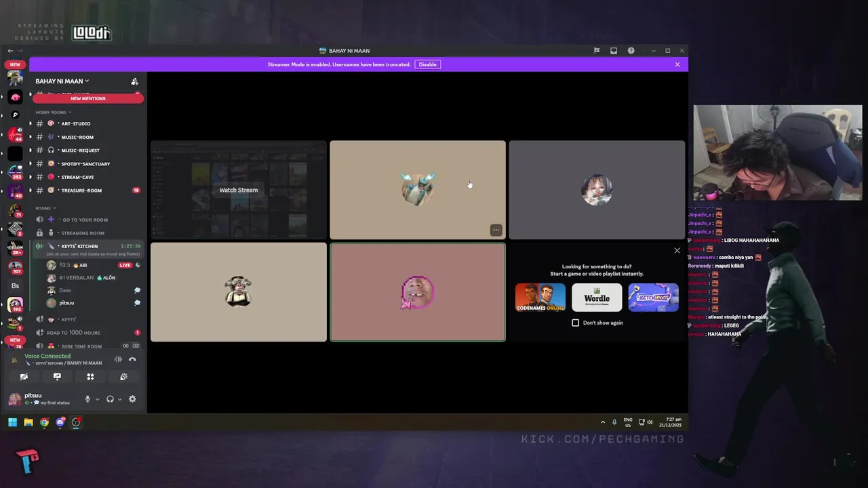Open microphone input options arrow
This screenshot has height=488, width=868.
(97, 399)
